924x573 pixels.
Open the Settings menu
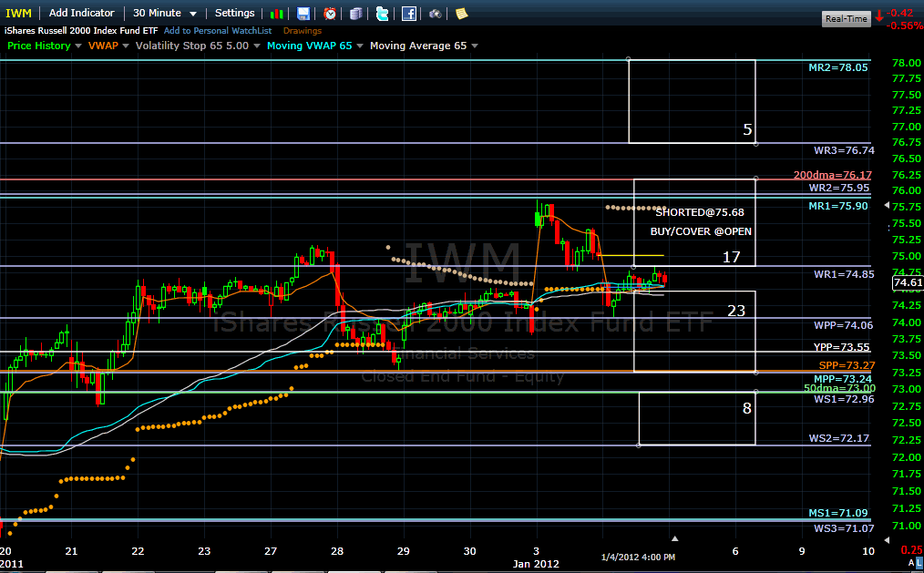click(x=234, y=13)
